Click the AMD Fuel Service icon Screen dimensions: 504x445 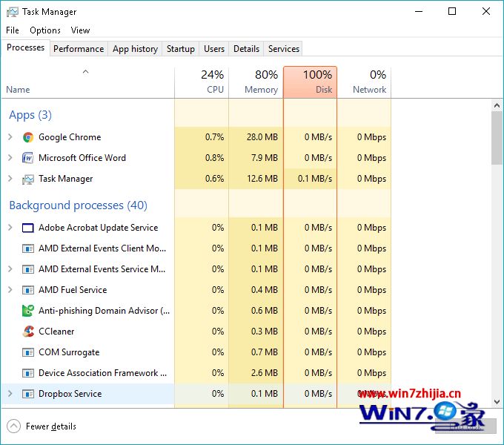click(x=28, y=290)
